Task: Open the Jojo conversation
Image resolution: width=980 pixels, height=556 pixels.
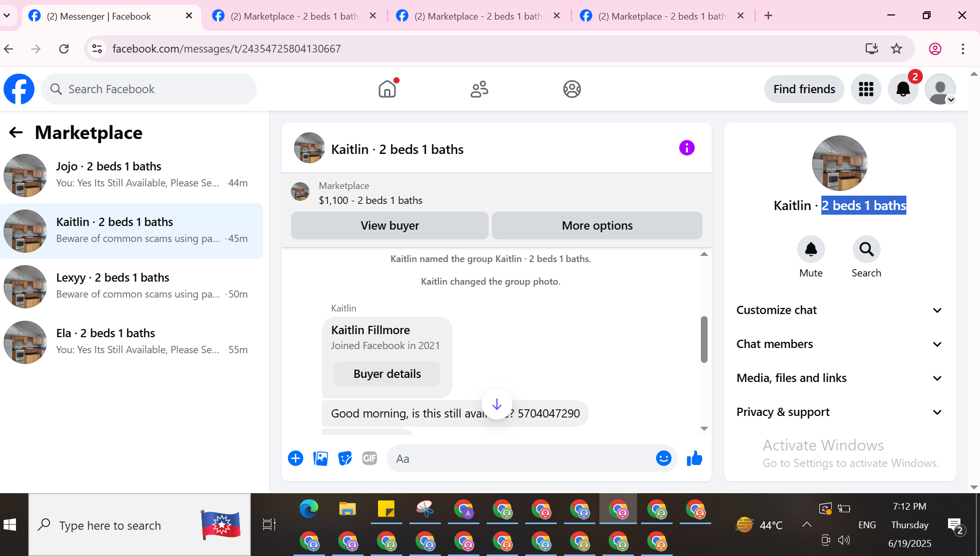Action: click(132, 176)
